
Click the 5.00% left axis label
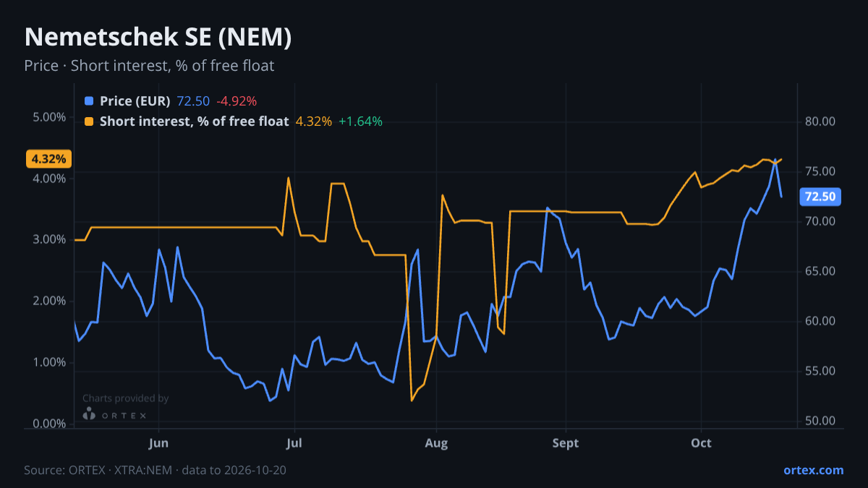coord(49,117)
